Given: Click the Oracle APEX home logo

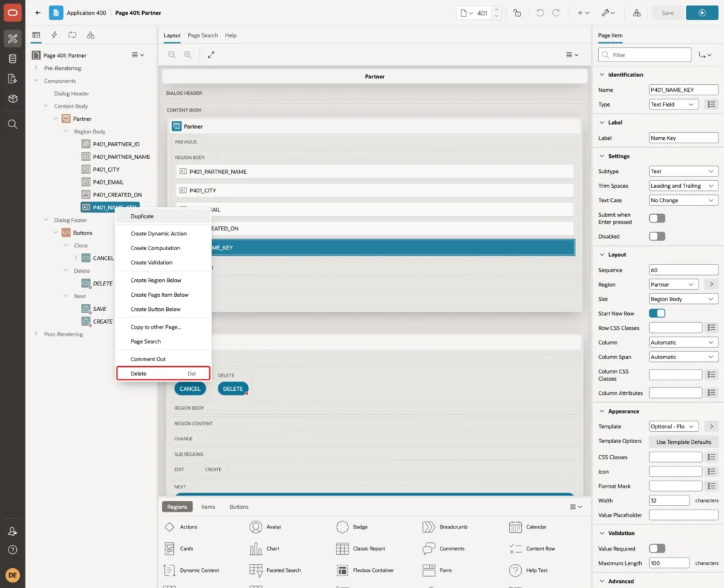Looking at the screenshot, I should click(13, 13).
